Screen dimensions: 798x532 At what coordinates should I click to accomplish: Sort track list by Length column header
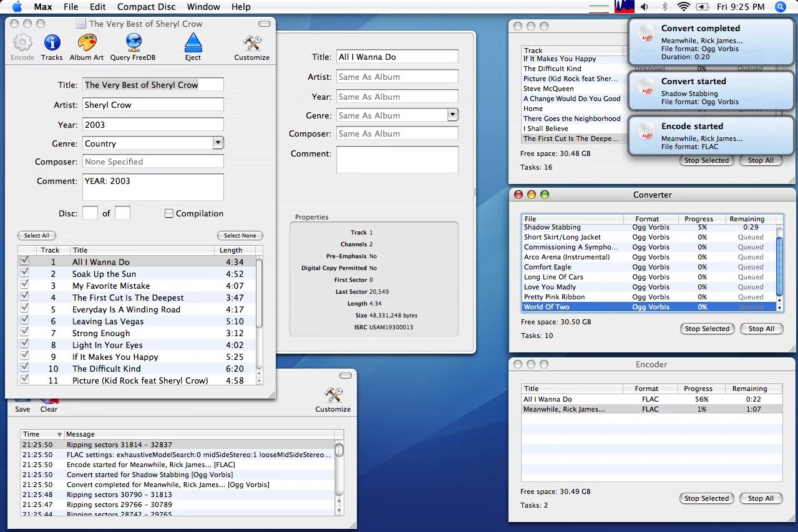[235, 250]
